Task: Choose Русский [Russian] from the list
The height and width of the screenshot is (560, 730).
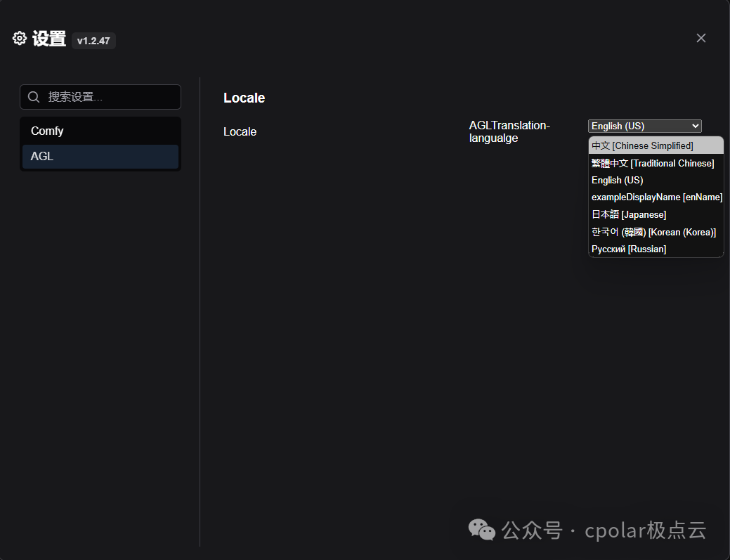Action: point(628,249)
